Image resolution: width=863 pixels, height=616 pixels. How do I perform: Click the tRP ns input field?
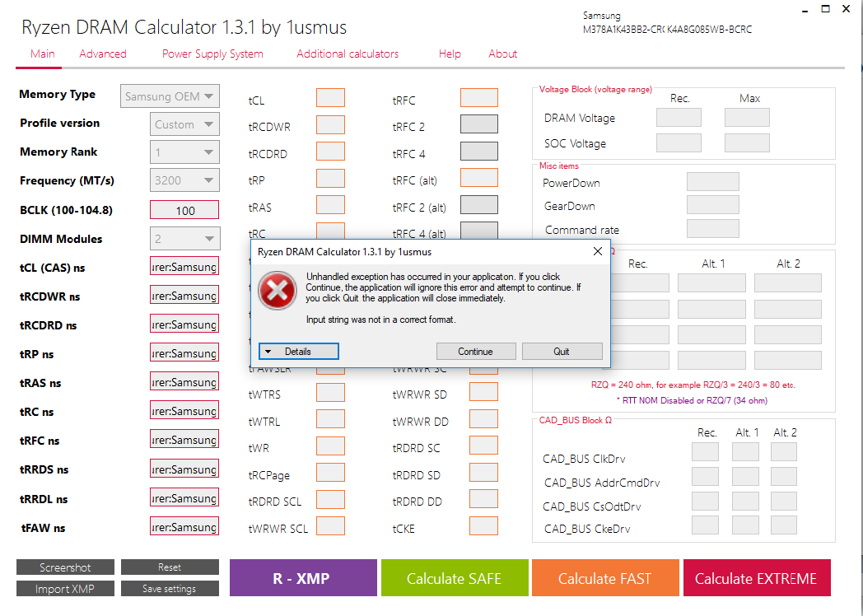184,352
